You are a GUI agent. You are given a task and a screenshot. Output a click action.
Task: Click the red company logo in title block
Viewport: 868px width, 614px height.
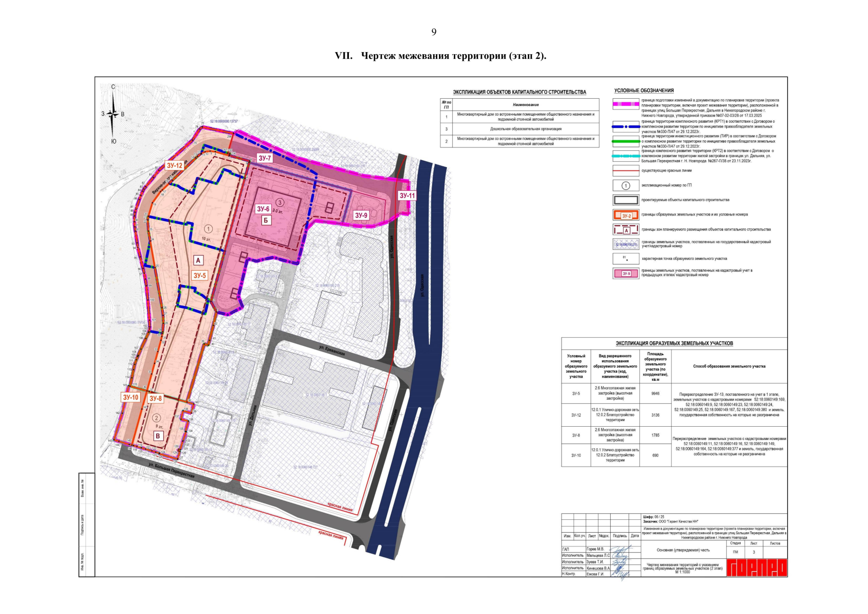coord(756,567)
